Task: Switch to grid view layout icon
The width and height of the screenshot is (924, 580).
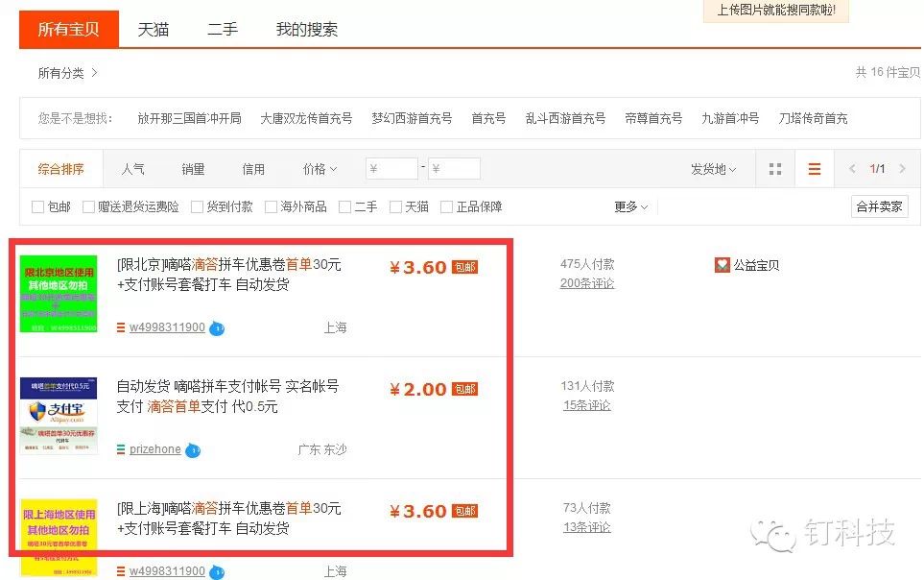Action: [775, 169]
